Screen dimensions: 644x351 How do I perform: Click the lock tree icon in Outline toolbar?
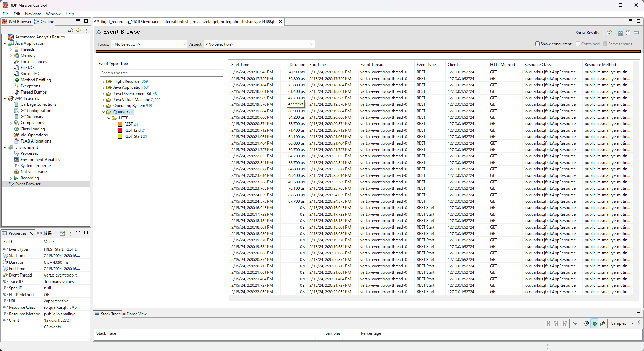(71, 30)
